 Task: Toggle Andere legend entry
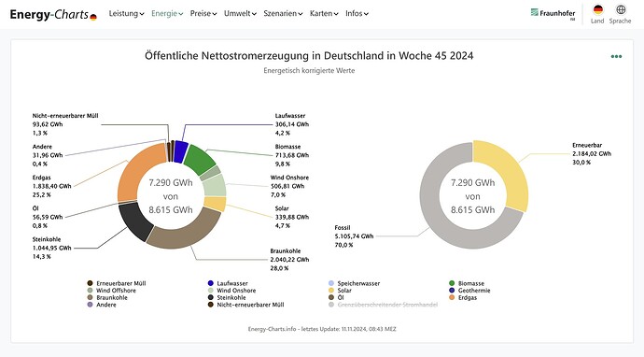click(x=102, y=305)
